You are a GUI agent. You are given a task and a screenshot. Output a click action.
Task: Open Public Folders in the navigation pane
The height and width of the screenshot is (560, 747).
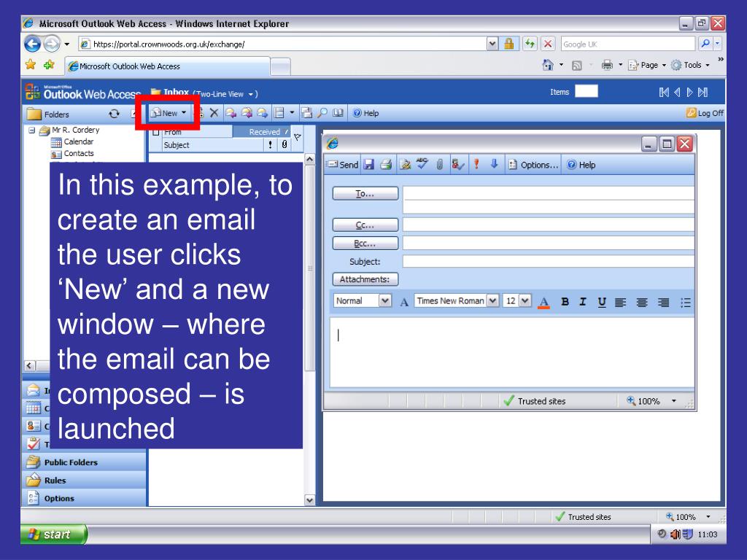pyautogui.click(x=85, y=462)
